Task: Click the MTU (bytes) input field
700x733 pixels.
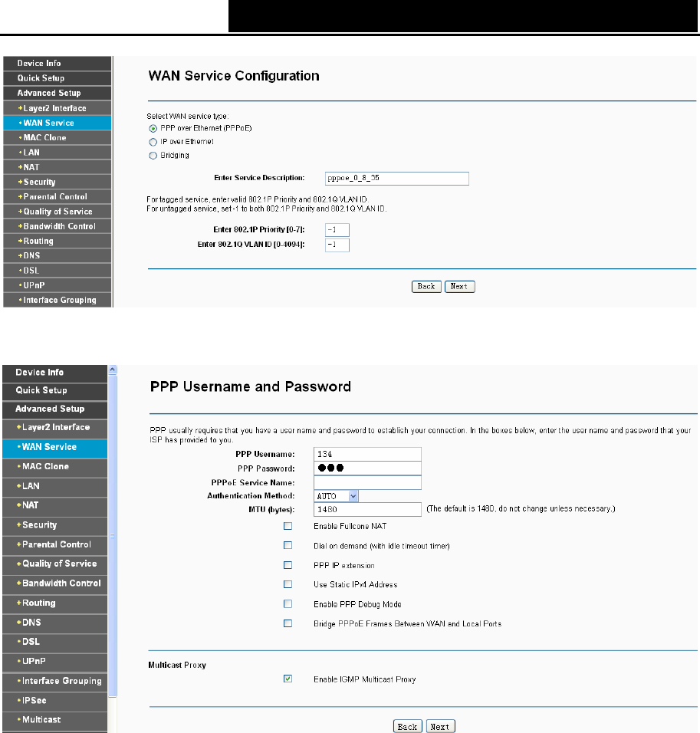Action: 367,510
